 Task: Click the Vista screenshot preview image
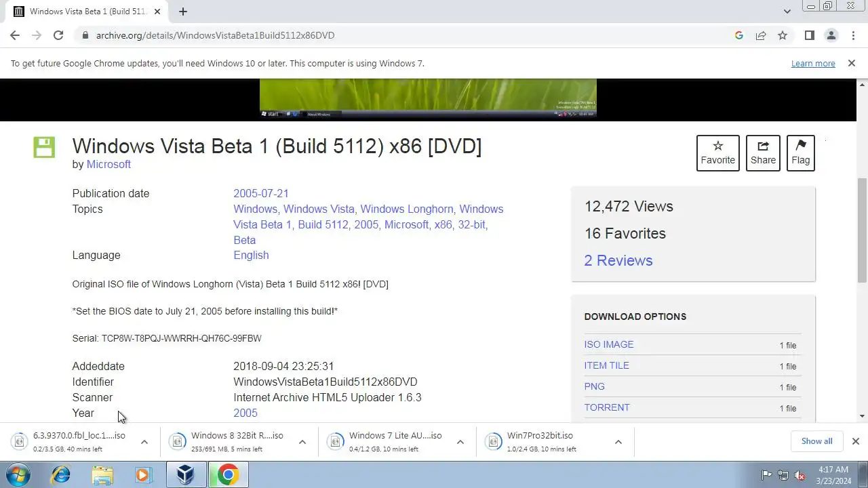coord(428,99)
